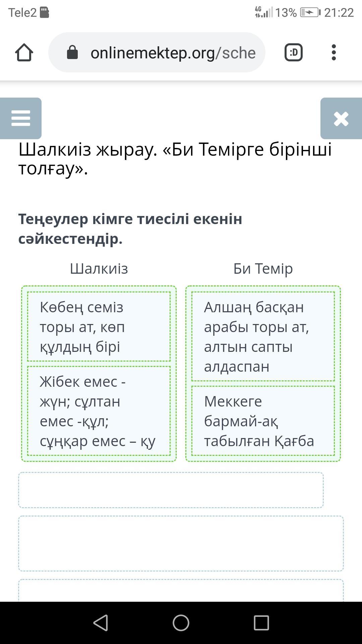The height and width of the screenshot is (644, 362).
Task: Open browser three-dot options menu
Action: click(334, 53)
